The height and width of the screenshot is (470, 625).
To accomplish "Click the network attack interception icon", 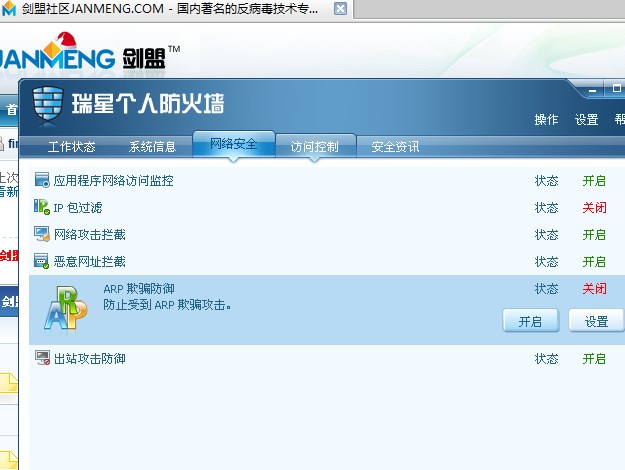I will [x=42, y=234].
